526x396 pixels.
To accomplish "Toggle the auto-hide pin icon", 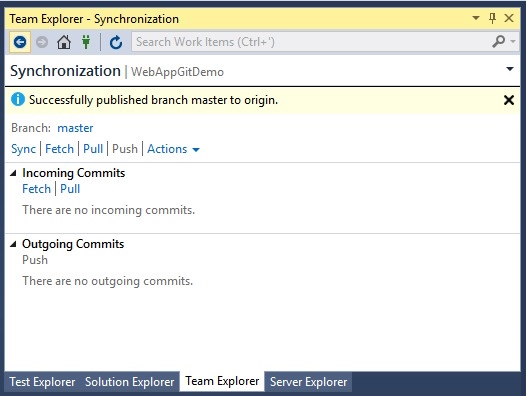I will pos(492,18).
